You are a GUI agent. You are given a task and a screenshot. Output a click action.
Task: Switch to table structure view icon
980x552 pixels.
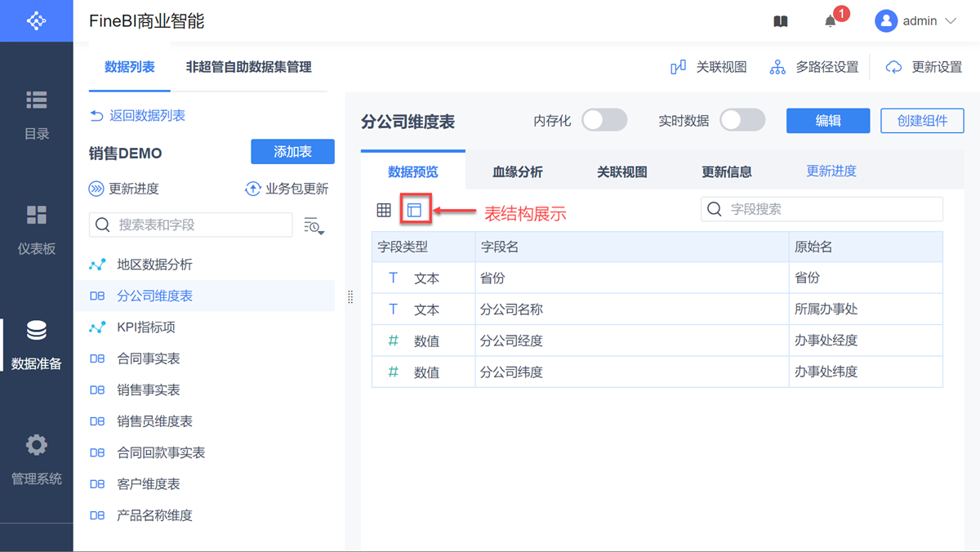point(414,211)
